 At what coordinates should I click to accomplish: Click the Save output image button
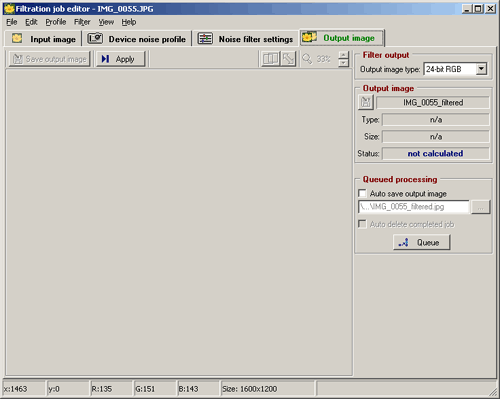coord(49,59)
